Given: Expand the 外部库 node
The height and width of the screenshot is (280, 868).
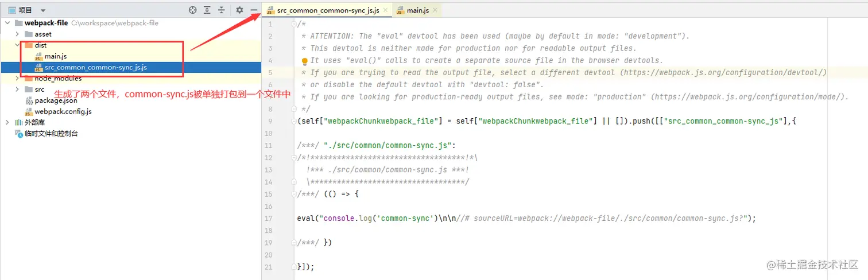Looking at the screenshot, I should tap(7, 122).
